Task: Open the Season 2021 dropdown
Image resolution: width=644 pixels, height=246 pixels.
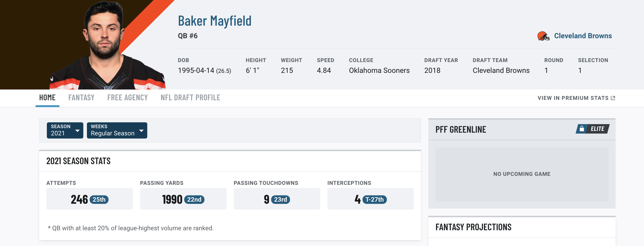Action: [65, 130]
